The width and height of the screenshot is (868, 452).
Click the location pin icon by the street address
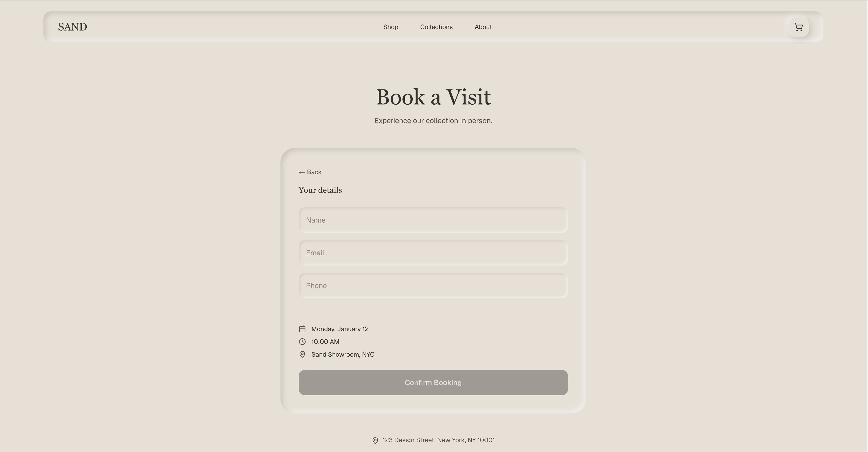coord(375,441)
